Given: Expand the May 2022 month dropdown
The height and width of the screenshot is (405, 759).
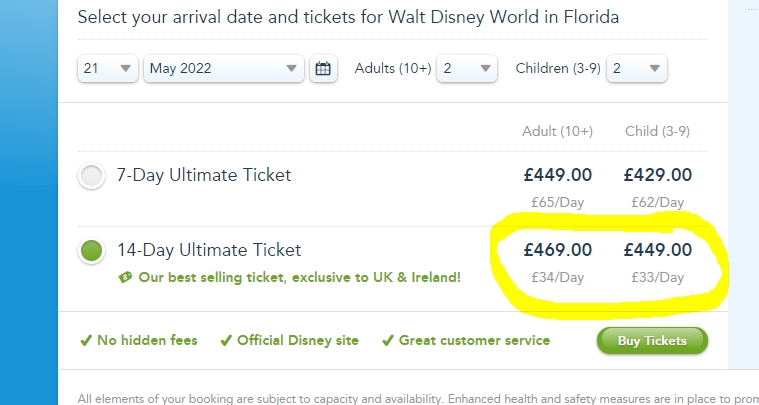Looking at the screenshot, I should tap(223, 69).
